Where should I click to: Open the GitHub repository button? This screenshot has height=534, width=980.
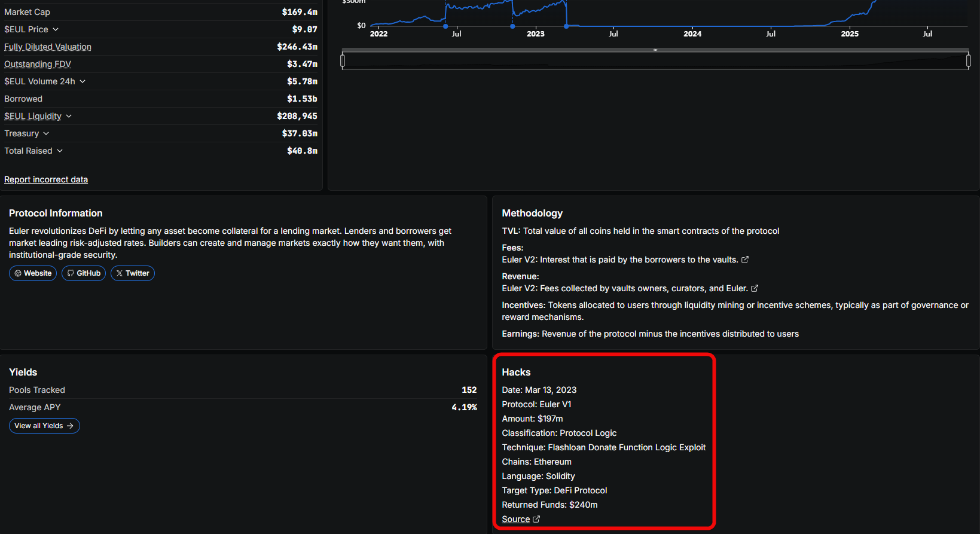click(84, 273)
